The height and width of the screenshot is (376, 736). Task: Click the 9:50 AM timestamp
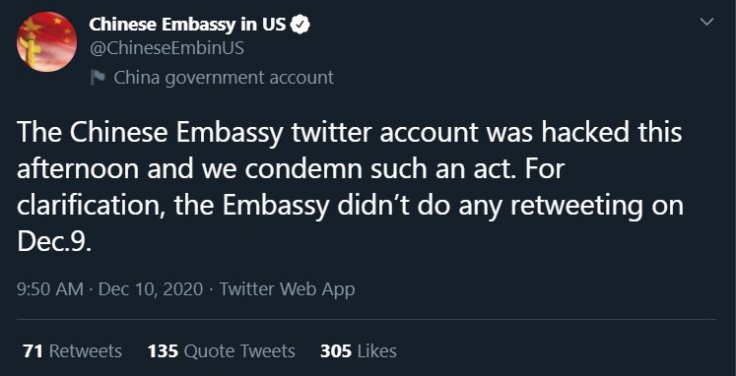(x=50, y=289)
